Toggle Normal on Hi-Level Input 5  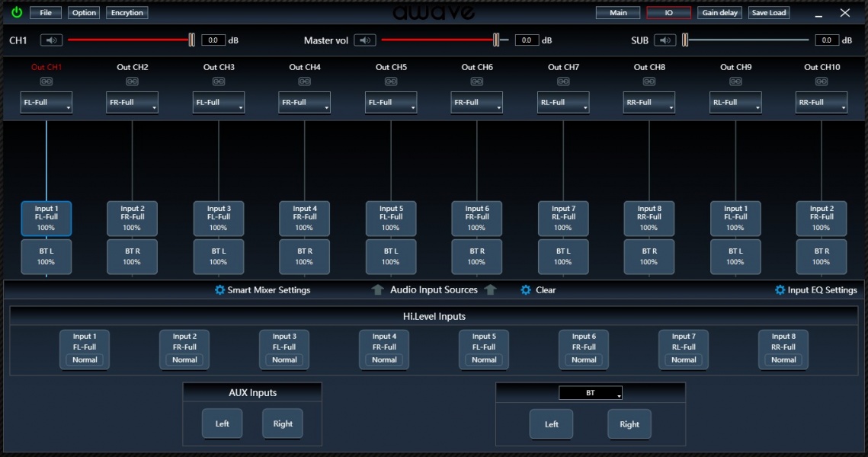click(484, 360)
